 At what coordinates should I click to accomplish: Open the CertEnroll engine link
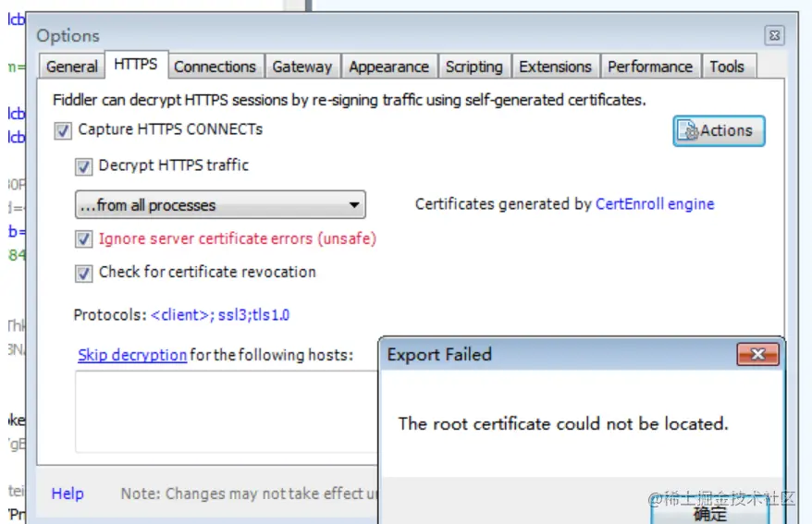tap(655, 204)
